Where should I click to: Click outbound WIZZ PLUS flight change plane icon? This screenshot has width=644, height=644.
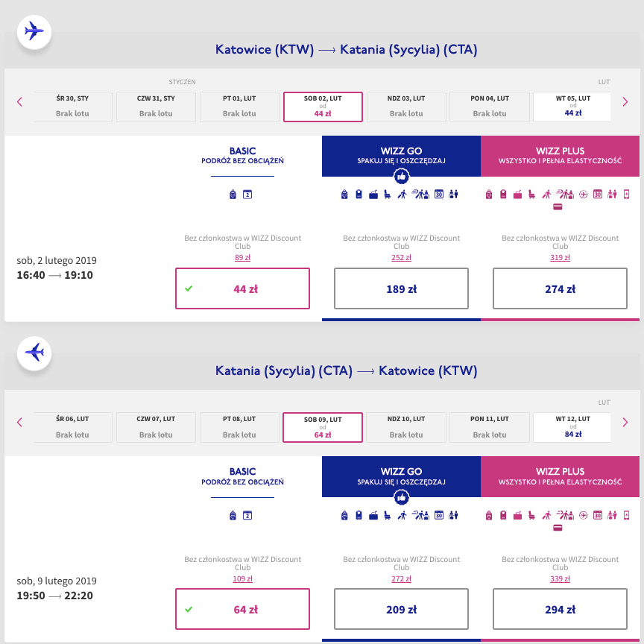[x=583, y=195]
